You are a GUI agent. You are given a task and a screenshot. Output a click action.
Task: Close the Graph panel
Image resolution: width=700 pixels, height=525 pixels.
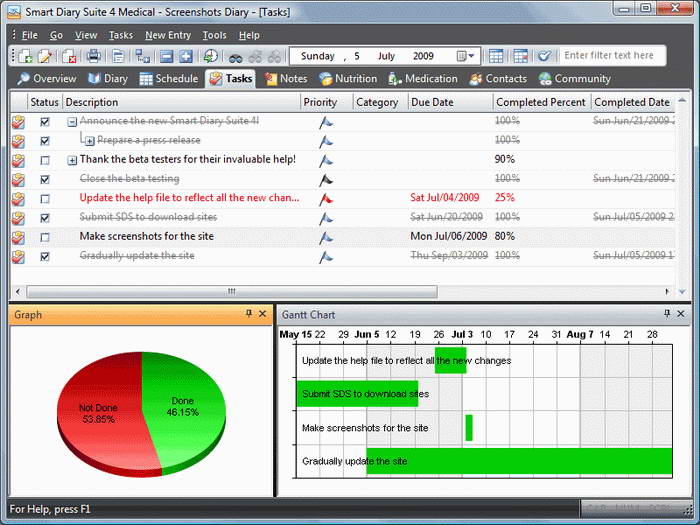(x=262, y=314)
